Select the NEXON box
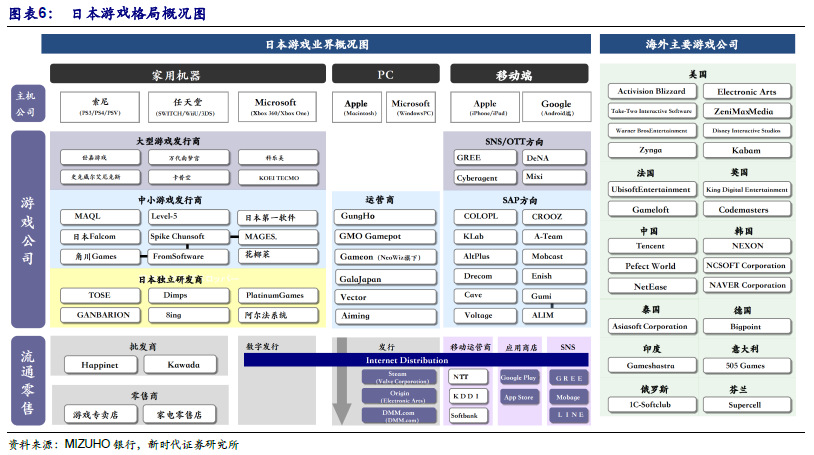The height and width of the screenshot is (455, 814). 747,246
